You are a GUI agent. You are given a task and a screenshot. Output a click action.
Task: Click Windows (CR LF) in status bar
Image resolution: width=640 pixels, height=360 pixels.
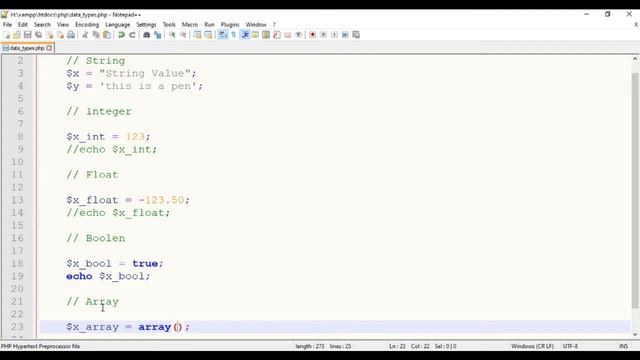532,346
